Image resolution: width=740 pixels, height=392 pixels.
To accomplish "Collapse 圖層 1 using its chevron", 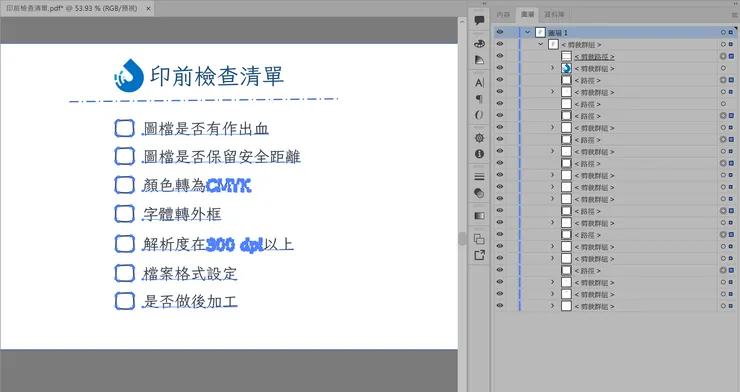I will (528, 33).
